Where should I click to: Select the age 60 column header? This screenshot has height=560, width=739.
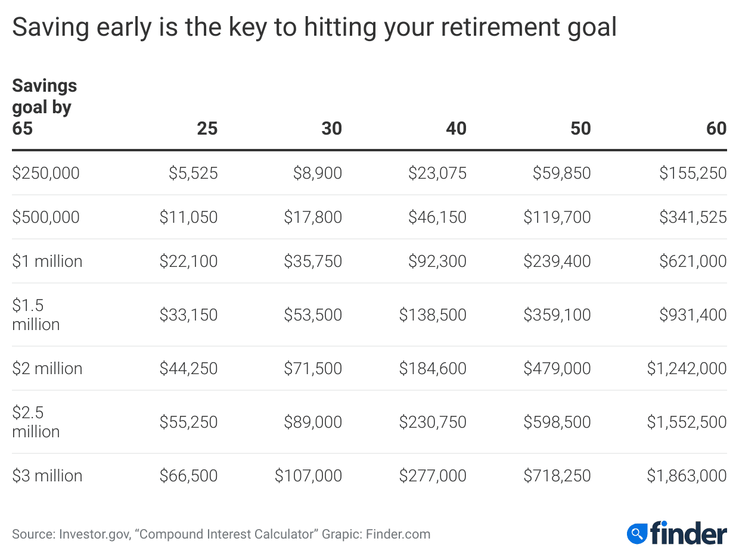[716, 128]
